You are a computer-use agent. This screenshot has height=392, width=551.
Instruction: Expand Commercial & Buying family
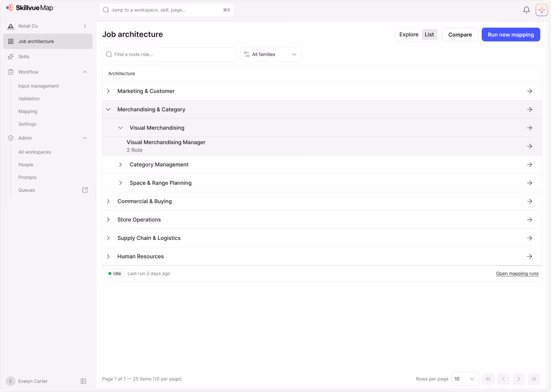108,201
